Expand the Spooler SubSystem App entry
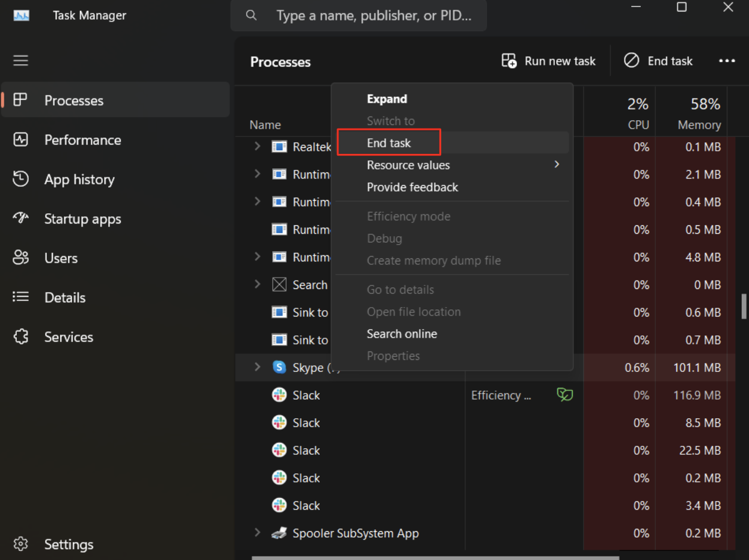Viewport: 749px width, 560px height. [x=257, y=533]
